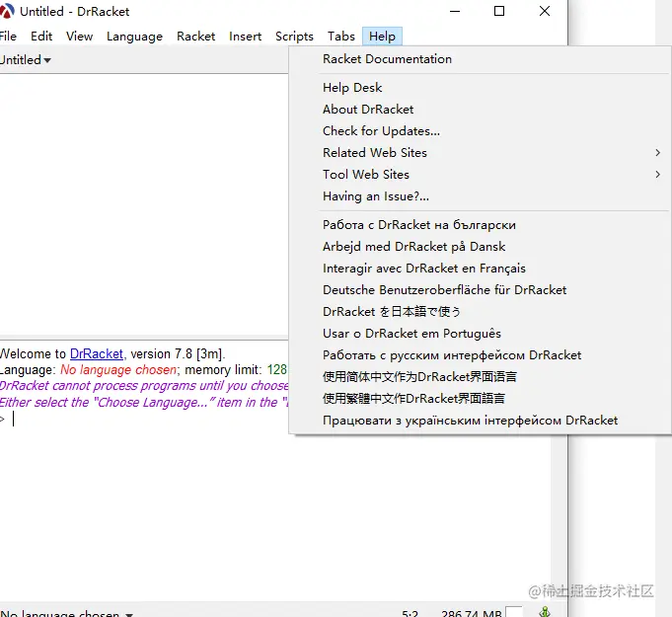Screen dimensions: 672x617
Task: Choose Traditional Chinese interface language entry
Action: pyautogui.click(x=480, y=399)
